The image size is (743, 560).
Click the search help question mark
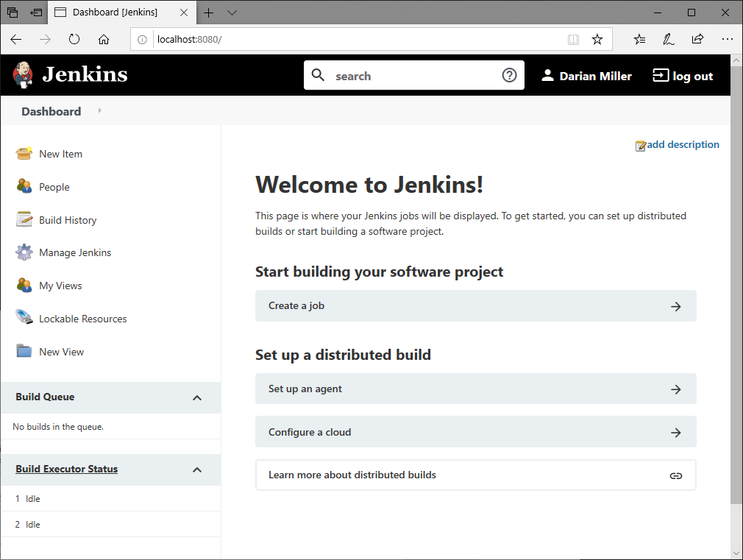coord(509,75)
